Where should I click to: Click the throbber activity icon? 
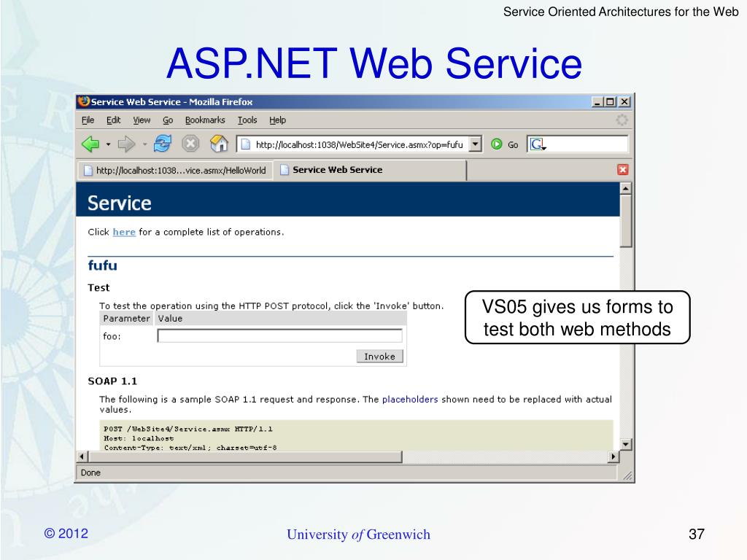[622, 120]
